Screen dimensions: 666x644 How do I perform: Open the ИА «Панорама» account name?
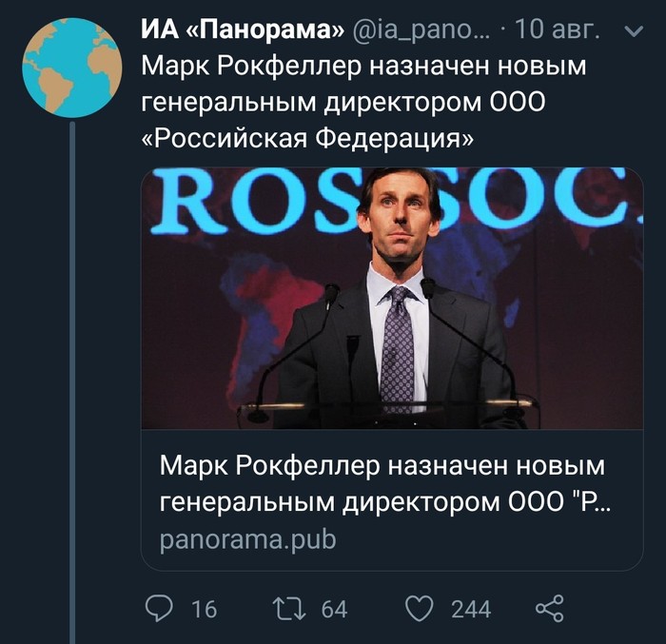click(x=243, y=31)
